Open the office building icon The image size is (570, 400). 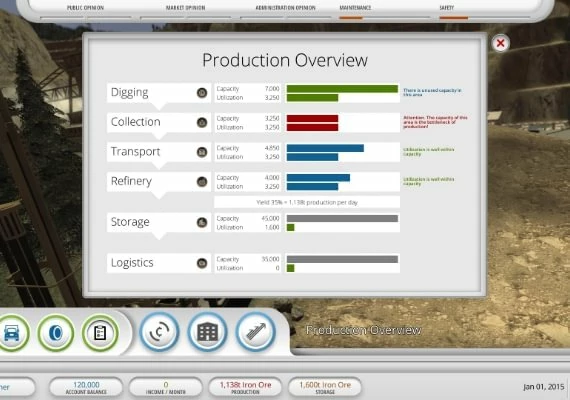pos(208,332)
